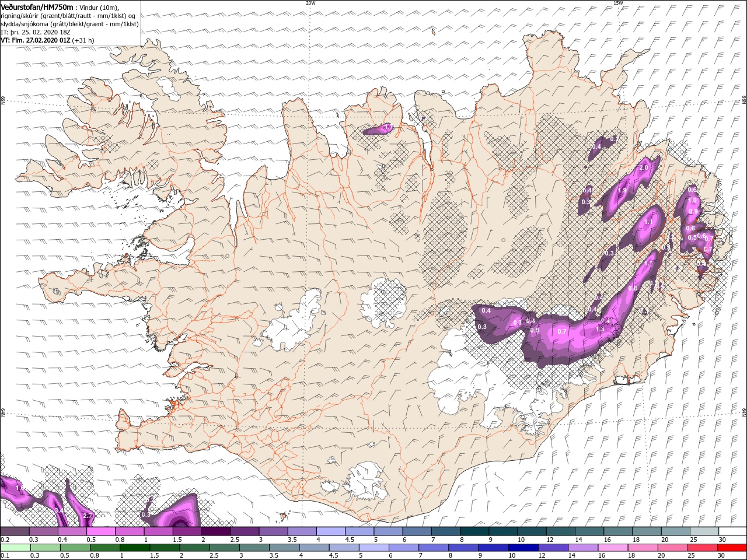The height and width of the screenshot is (560, 747).
Task: Select the light blue swatch between 4 and 4.5 in the purple row
Action: (x=330, y=531)
